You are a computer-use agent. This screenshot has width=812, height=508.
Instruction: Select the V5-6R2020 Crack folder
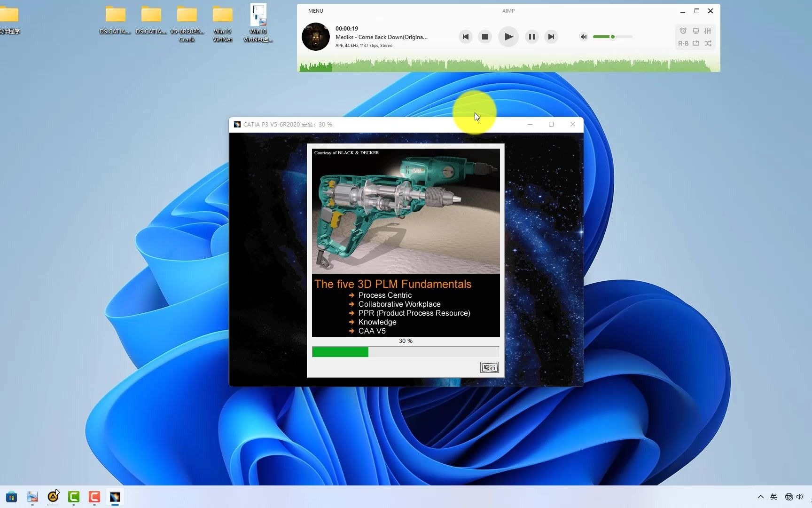187,24
